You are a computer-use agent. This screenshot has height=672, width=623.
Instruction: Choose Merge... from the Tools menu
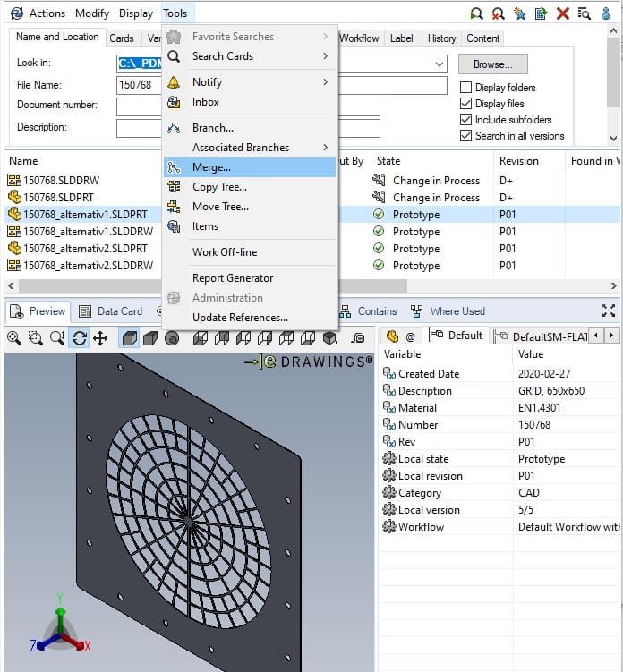212,167
